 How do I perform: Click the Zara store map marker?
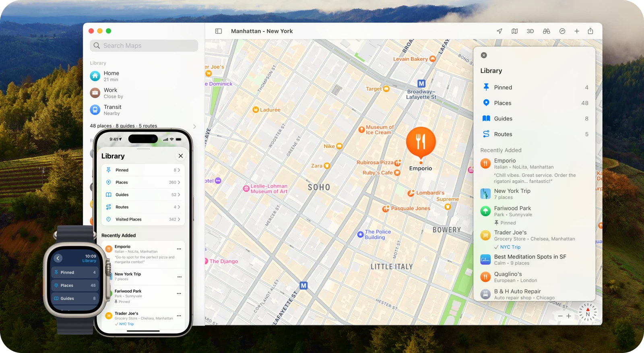327,165
